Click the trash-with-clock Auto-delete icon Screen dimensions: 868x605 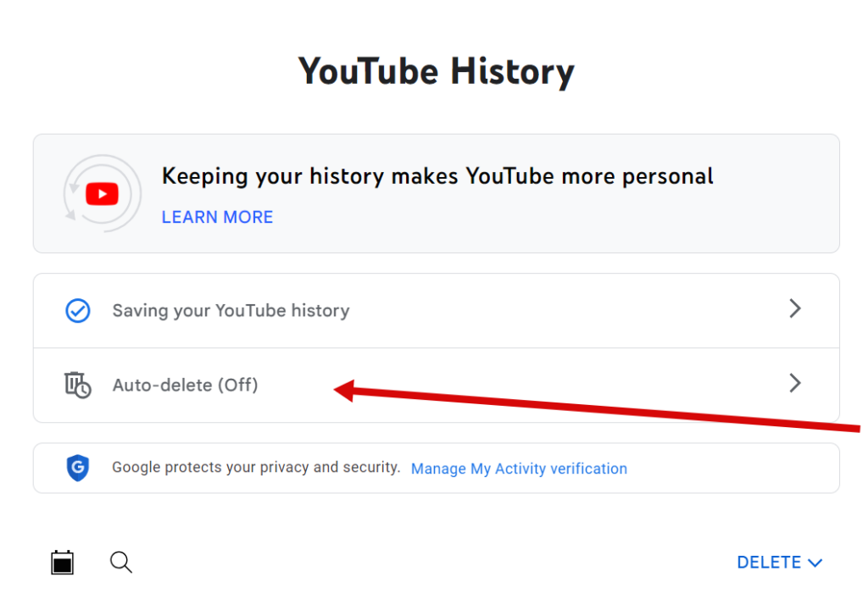(77, 385)
